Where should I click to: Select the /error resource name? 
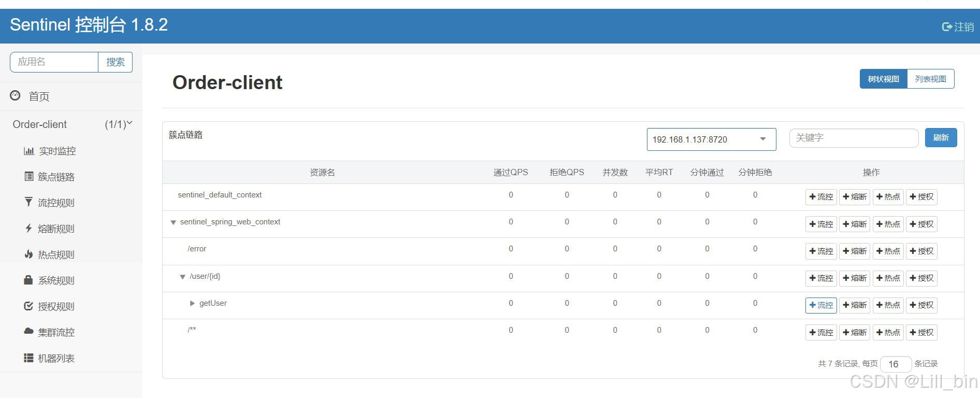pos(197,249)
